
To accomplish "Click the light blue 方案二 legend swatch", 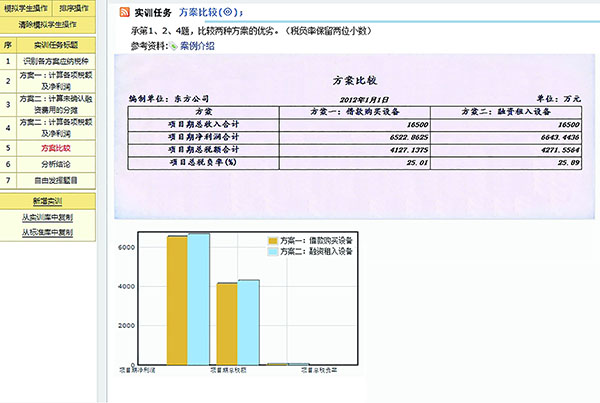I will (272, 252).
